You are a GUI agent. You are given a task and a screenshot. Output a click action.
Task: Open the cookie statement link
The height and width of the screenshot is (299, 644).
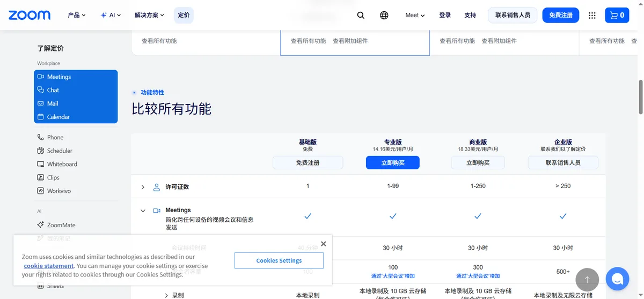49,266
